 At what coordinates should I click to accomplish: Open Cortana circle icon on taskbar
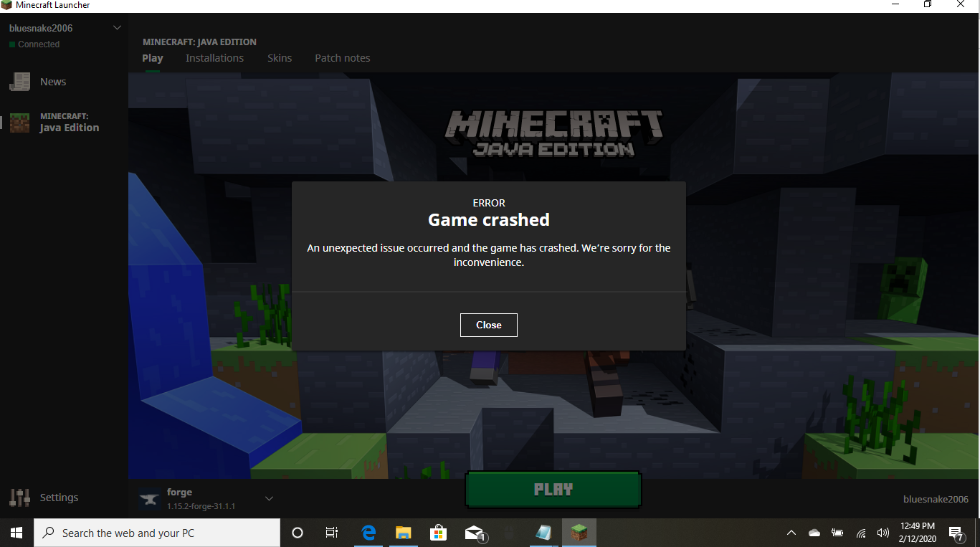(298, 533)
